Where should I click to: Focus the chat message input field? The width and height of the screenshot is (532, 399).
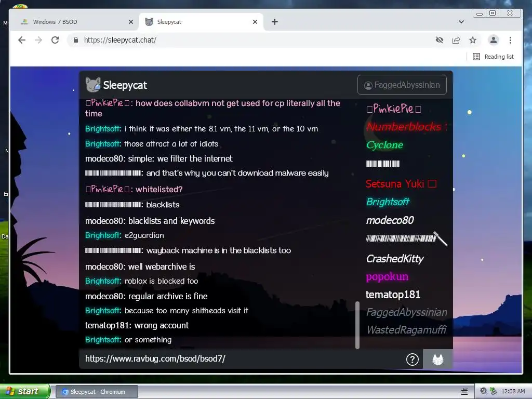click(241, 359)
